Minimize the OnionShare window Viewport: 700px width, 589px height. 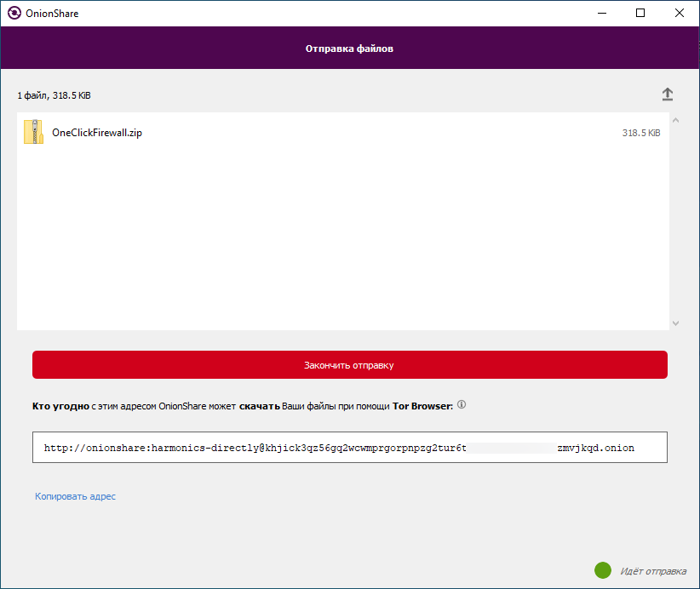pyautogui.click(x=600, y=13)
